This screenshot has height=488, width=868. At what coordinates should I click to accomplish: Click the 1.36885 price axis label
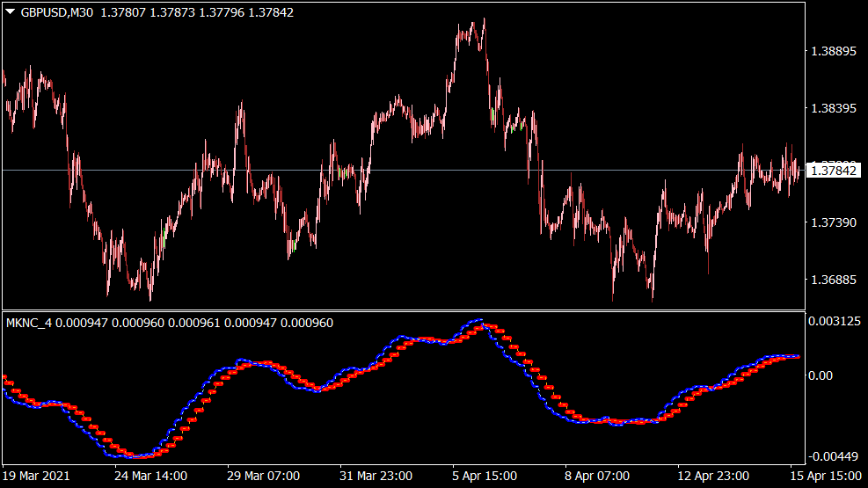coord(832,280)
